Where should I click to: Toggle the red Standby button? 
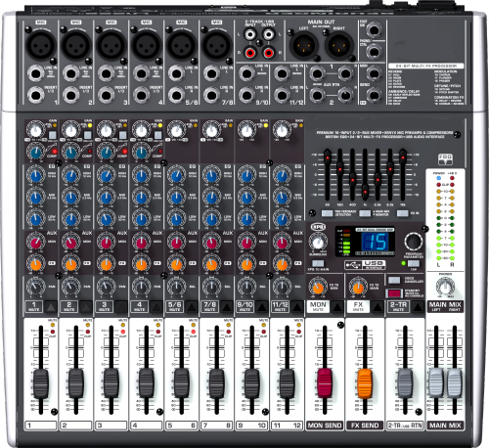pyautogui.click(x=394, y=292)
